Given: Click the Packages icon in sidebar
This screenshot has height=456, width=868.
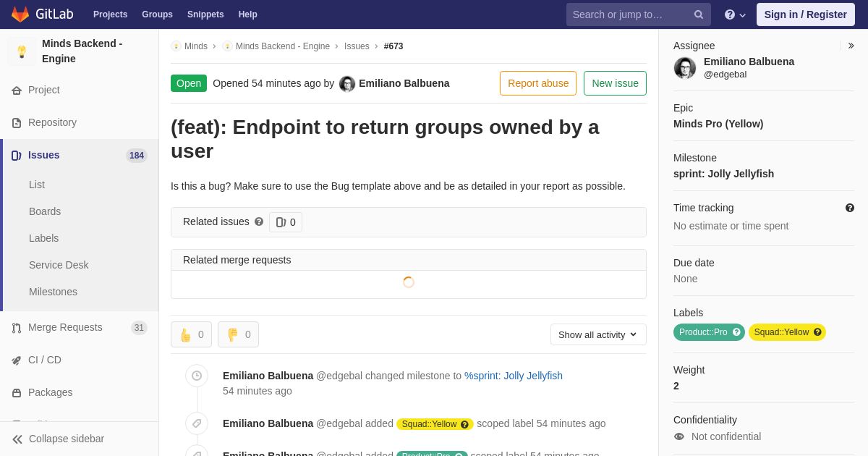Looking at the screenshot, I should point(17,393).
